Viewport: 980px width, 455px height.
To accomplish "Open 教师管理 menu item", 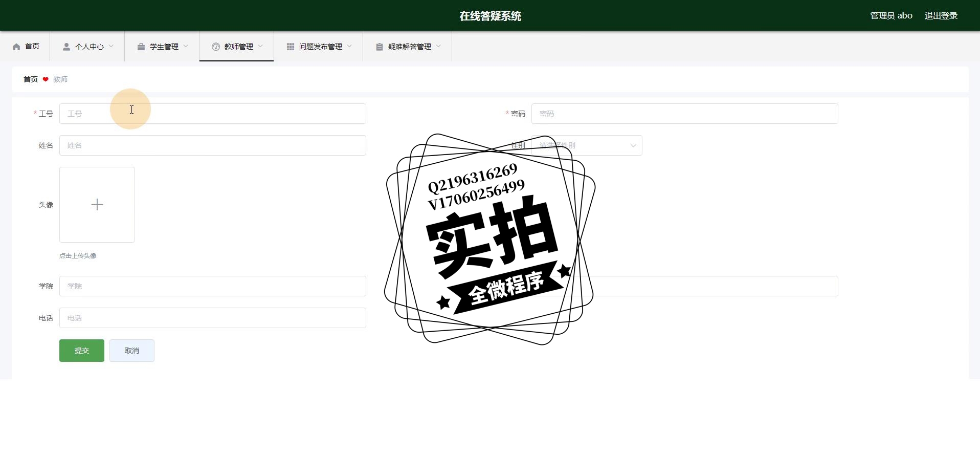I will (x=237, y=46).
